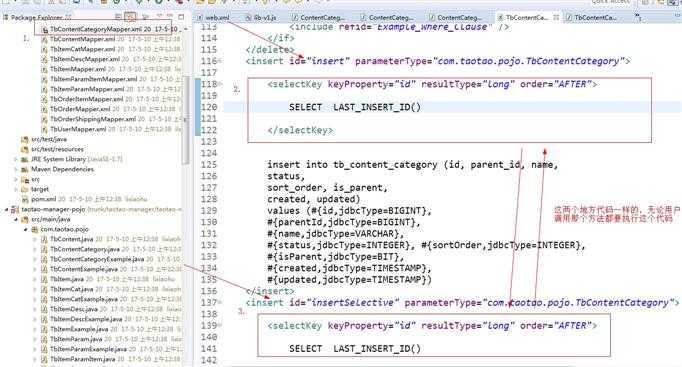This screenshot has height=367, width=682.
Task: Select TbItemParamExample.java file
Action: (x=88, y=349)
